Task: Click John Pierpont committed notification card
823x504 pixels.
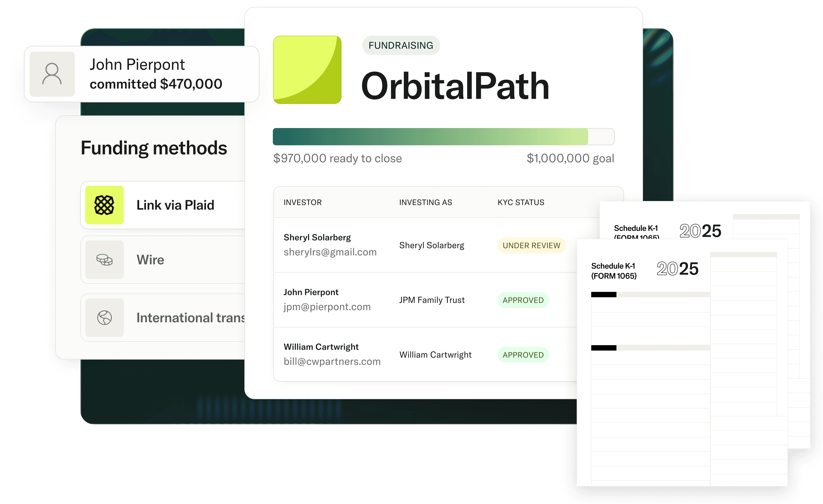Action: click(x=155, y=74)
